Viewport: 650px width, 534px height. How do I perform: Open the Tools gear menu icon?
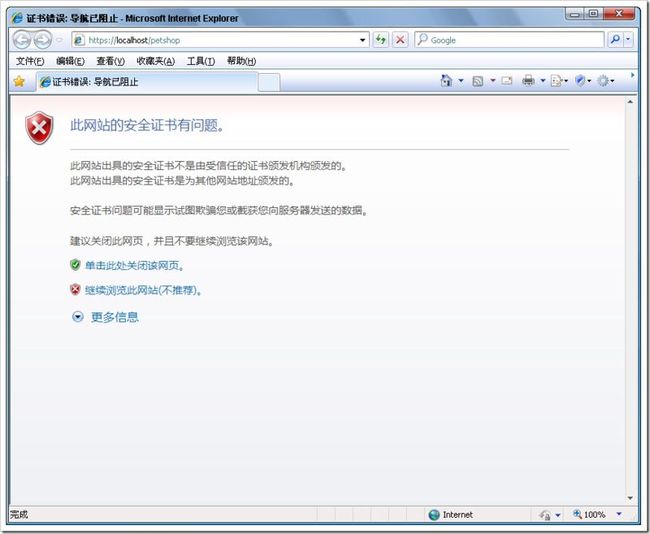(x=606, y=81)
